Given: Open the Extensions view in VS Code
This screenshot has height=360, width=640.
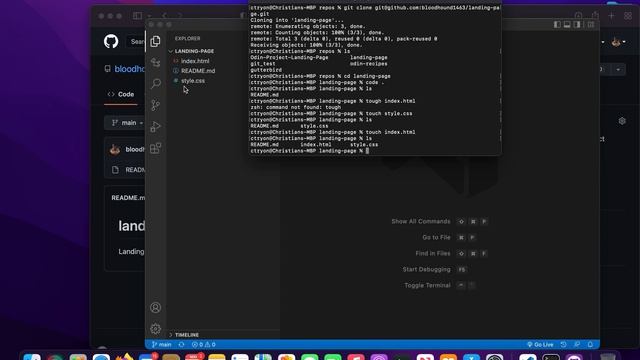Looking at the screenshot, I should [x=156, y=148].
